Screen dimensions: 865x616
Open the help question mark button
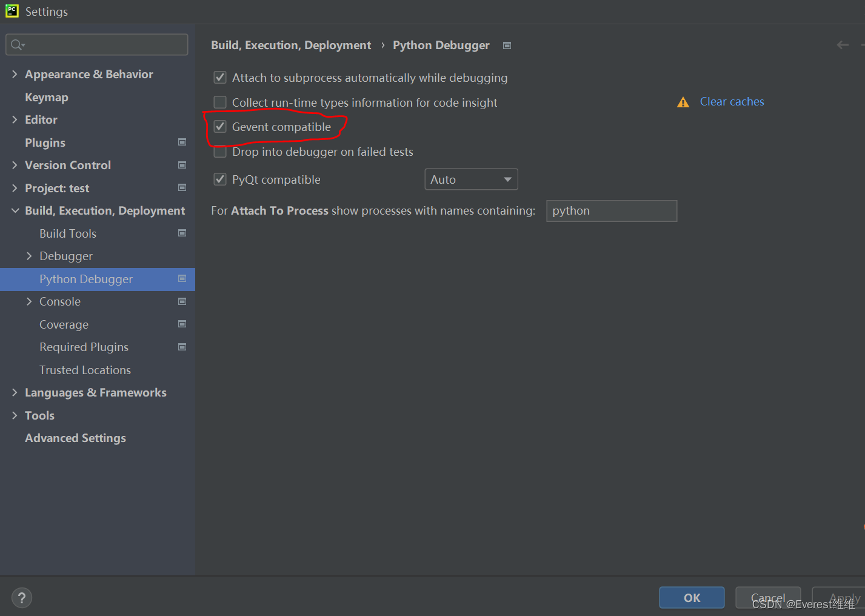pyautogui.click(x=22, y=598)
